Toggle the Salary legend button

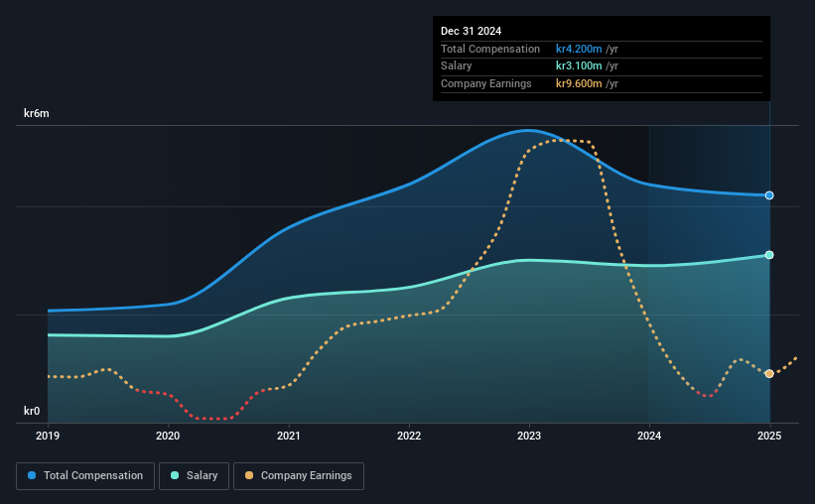[194, 476]
